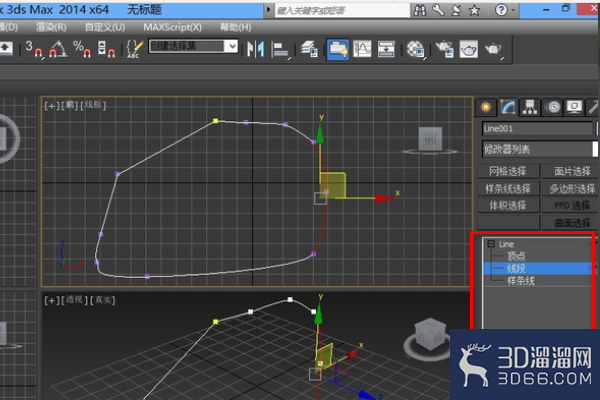Click the 体积选择 button
The height and width of the screenshot is (400, 600).
pyautogui.click(x=508, y=206)
